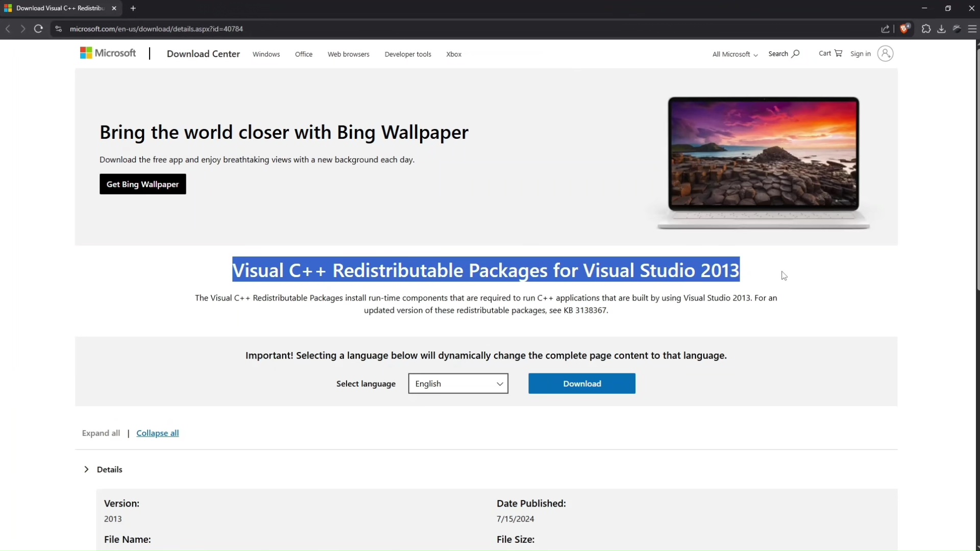Click the blue Download button
This screenshot has height=551, width=980.
pyautogui.click(x=582, y=384)
